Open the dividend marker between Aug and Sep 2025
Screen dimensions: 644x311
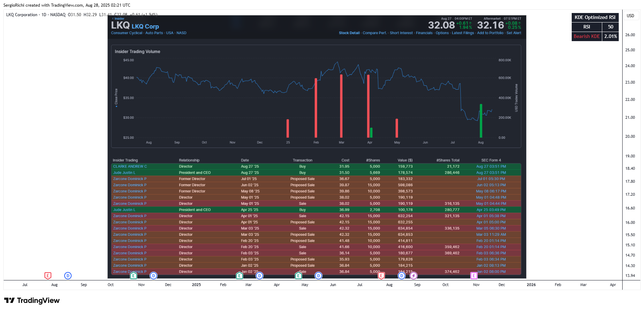click(x=401, y=276)
